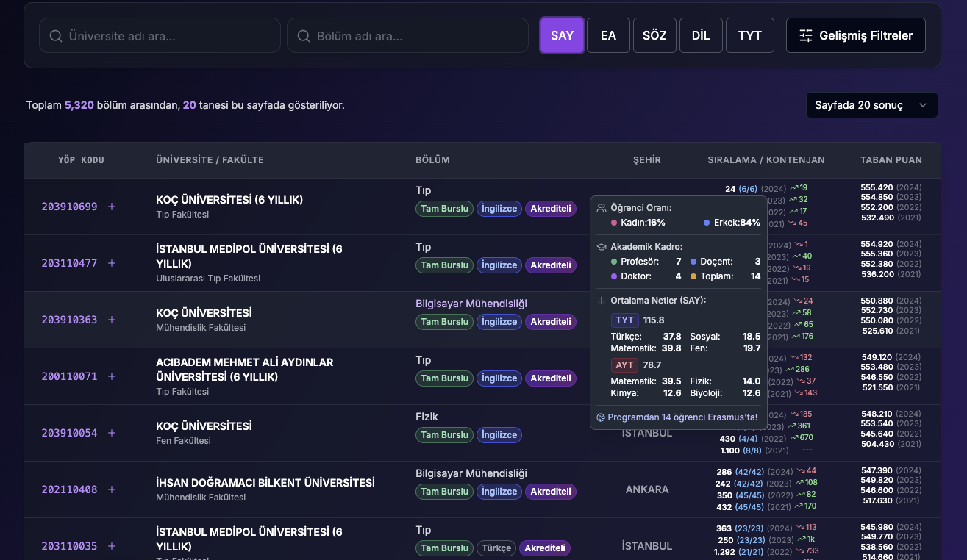The width and height of the screenshot is (967, 560).
Task: Click İSTANBUL MEDİPOL ÜNİVERSİTESİ Uluslararası Tıp row name
Action: pyautogui.click(x=249, y=256)
